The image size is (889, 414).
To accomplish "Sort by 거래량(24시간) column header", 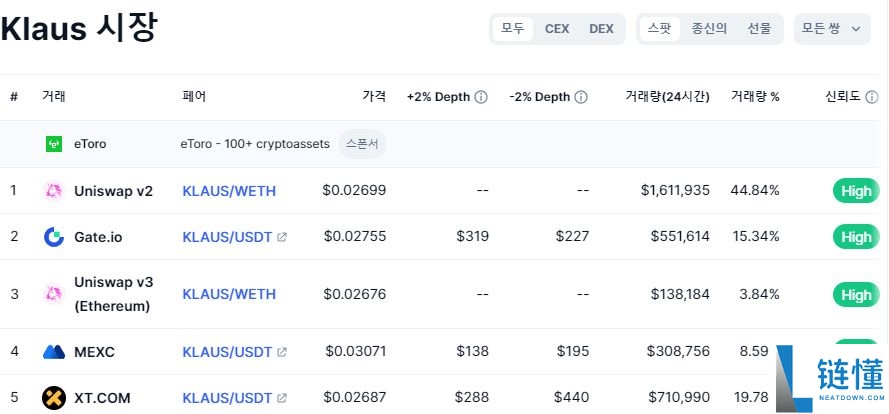I will (x=667, y=97).
